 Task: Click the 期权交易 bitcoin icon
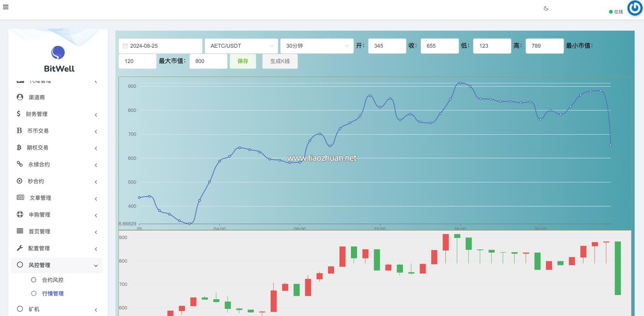point(19,147)
